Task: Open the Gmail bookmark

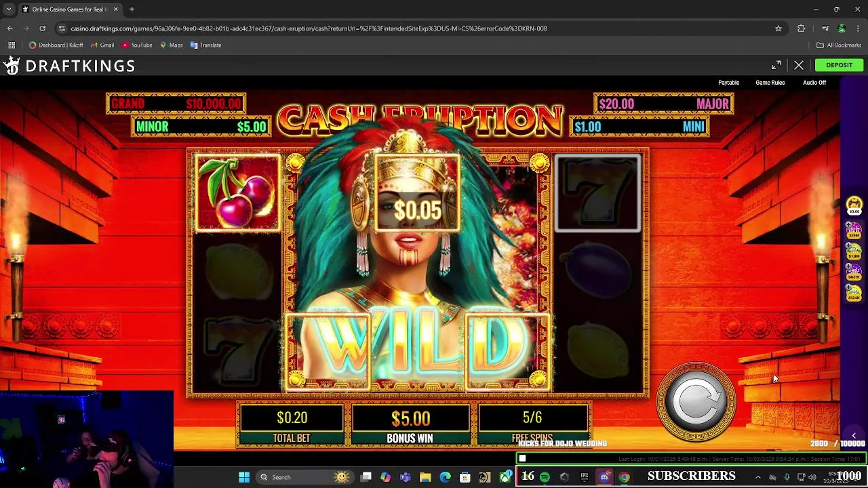Action: (102, 45)
